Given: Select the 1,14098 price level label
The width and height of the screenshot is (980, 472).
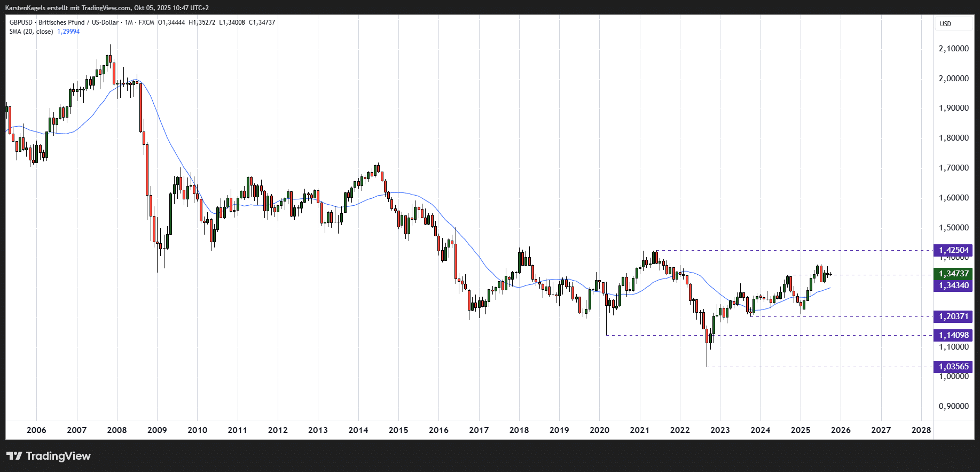Looking at the screenshot, I should pos(953,335).
